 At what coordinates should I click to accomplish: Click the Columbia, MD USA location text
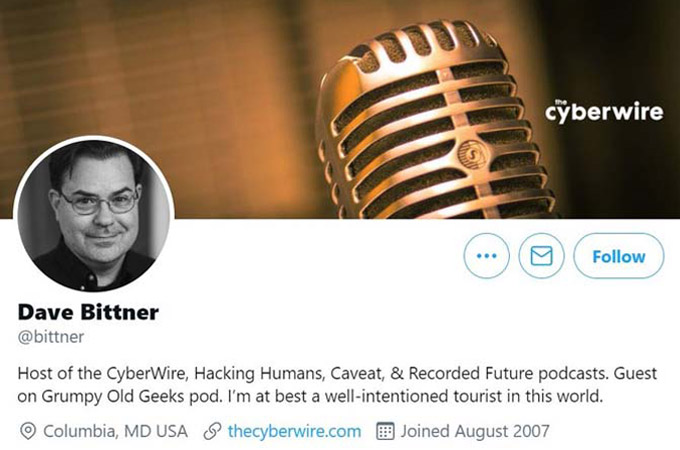click(x=115, y=431)
